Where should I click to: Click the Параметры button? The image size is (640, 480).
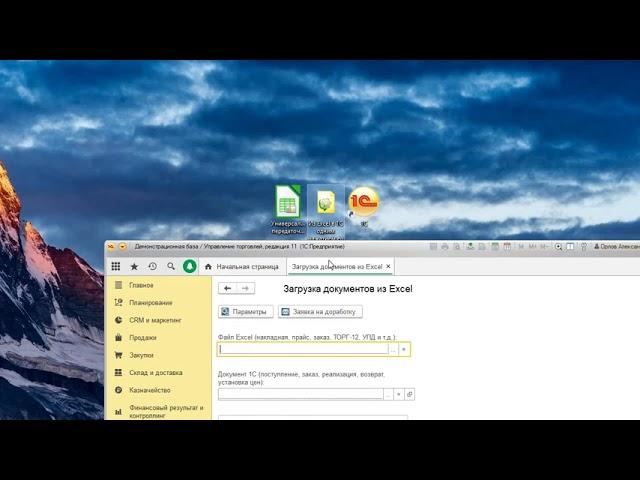[x=245, y=312]
